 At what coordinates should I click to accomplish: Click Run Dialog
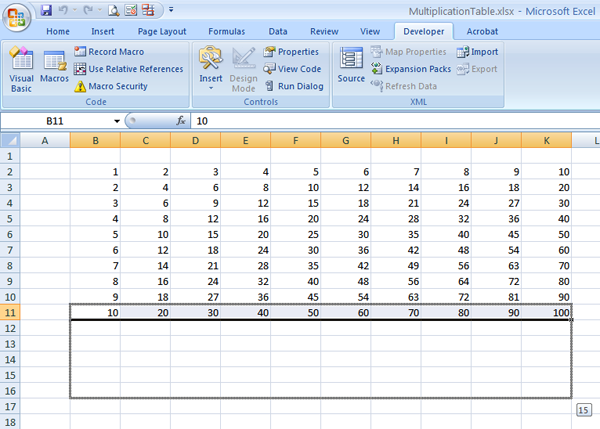click(294, 86)
